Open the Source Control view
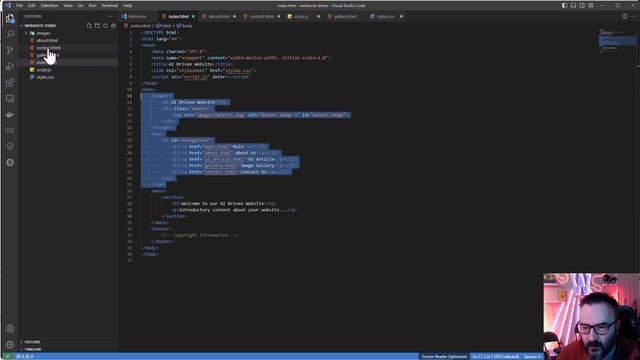 [10, 50]
